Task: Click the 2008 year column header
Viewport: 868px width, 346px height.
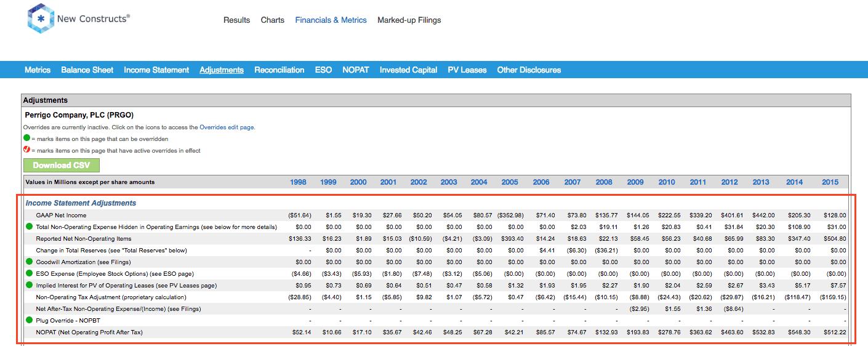Action: (604, 182)
